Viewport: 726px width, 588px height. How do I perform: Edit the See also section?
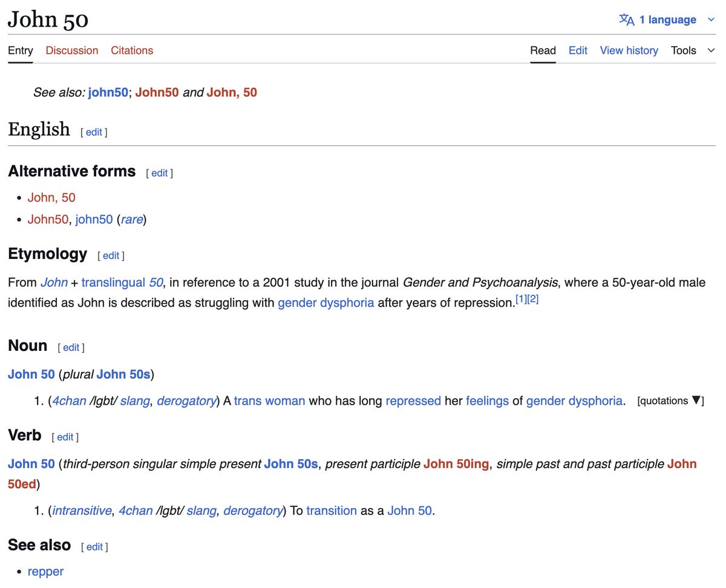95,547
